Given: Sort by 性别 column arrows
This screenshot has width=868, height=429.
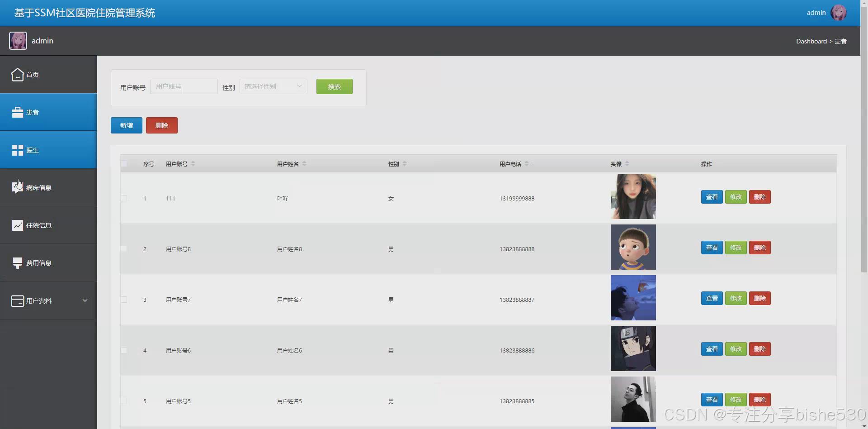Looking at the screenshot, I should click(405, 164).
